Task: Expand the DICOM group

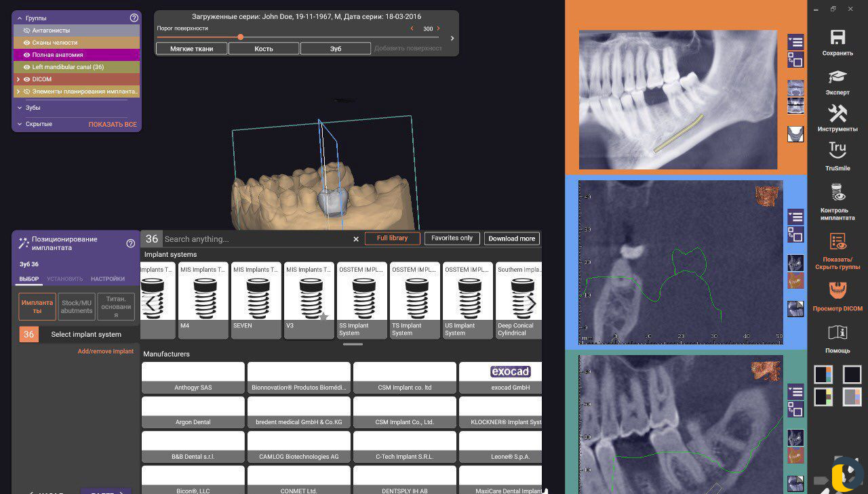Action: pyautogui.click(x=18, y=79)
